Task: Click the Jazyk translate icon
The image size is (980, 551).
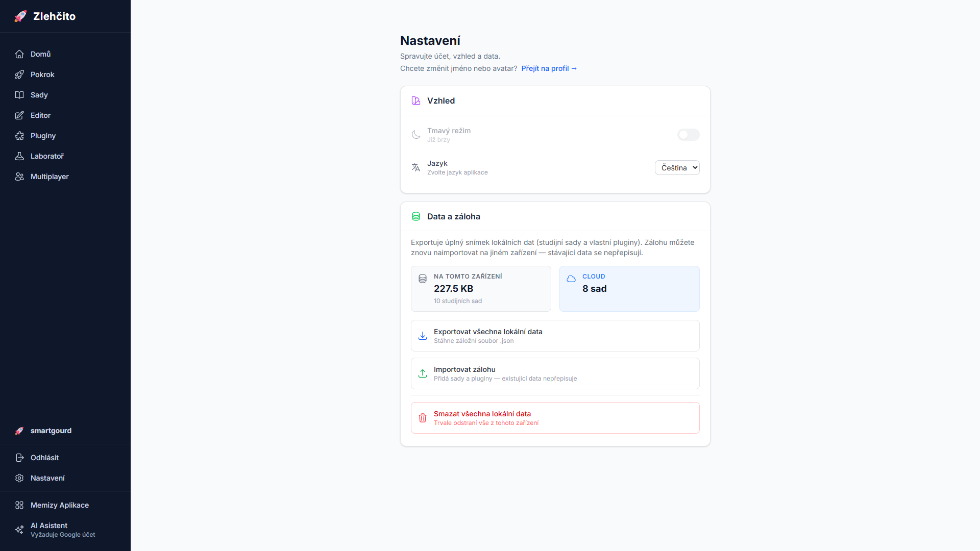Action: (416, 167)
